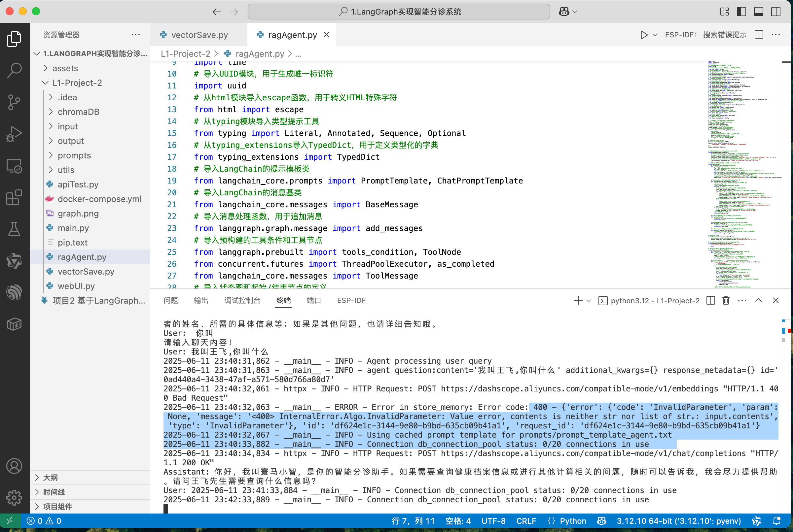
Task: Open Accounts menu in activity bar
Action: [14, 466]
